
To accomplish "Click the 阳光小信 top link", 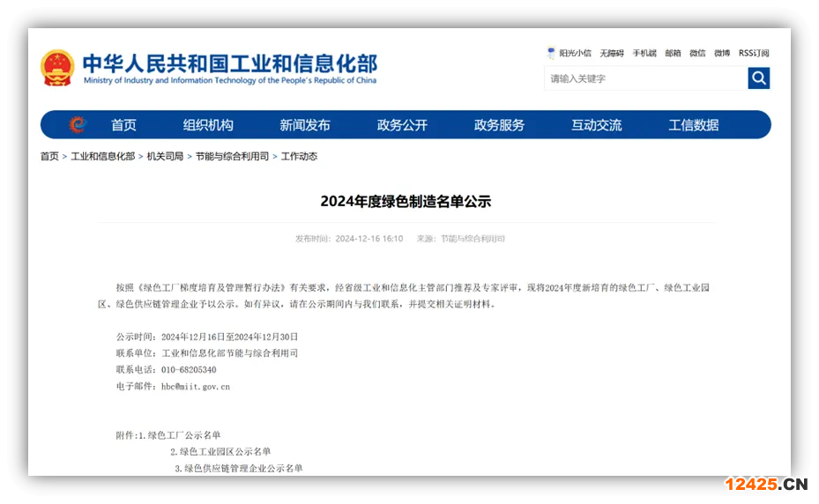I will pyautogui.click(x=575, y=53).
